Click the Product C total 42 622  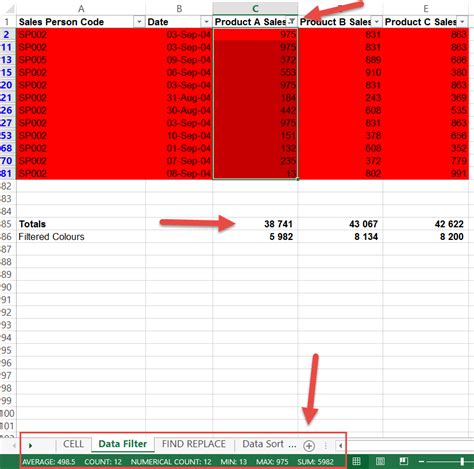click(426, 224)
